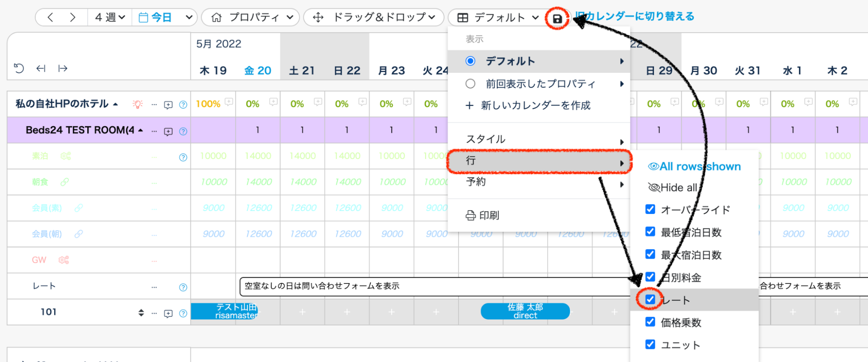Click 新しいカレンダーを作成
868x362 pixels.
pyautogui.click(x=530, y=105)
